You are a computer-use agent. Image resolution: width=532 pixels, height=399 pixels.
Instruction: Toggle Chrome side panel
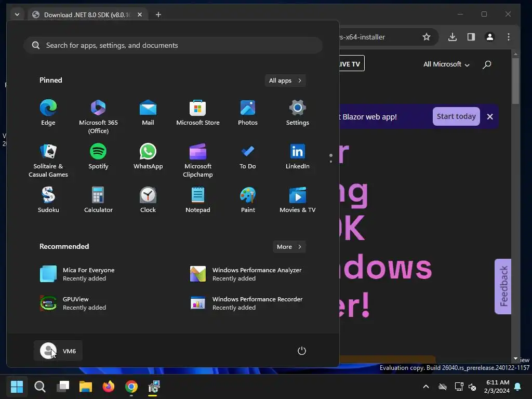pyautogui.click(x=471, y=37)
